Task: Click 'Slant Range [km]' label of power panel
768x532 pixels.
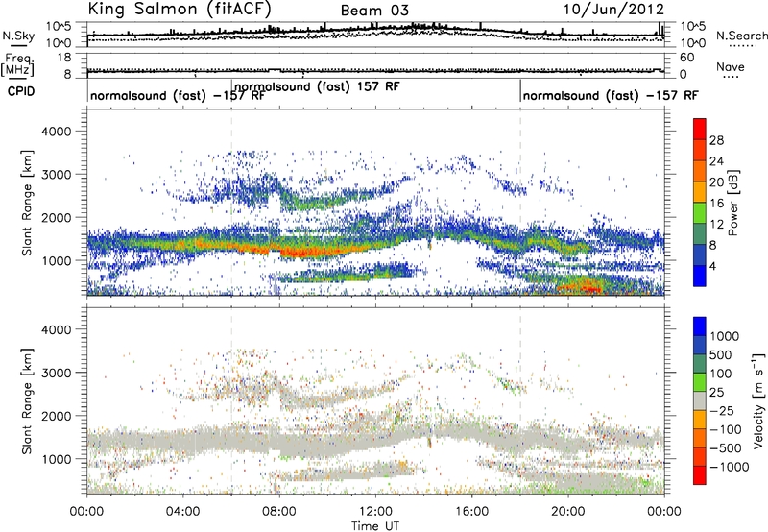Action: (x=27, y=203)
